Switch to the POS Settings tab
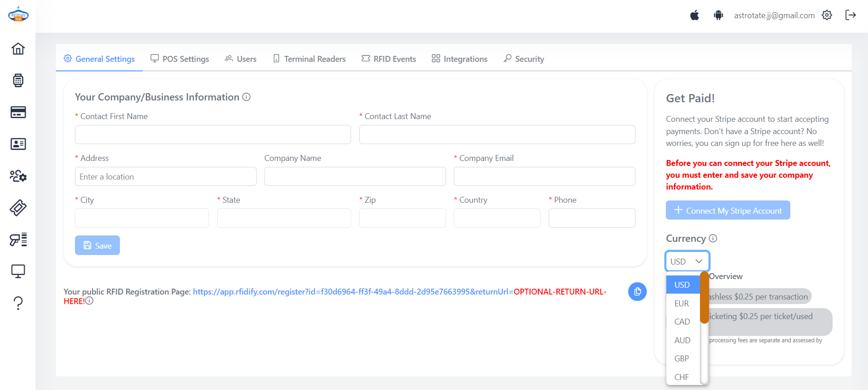Screen dimensions: 868x390 tap(180, 59)
